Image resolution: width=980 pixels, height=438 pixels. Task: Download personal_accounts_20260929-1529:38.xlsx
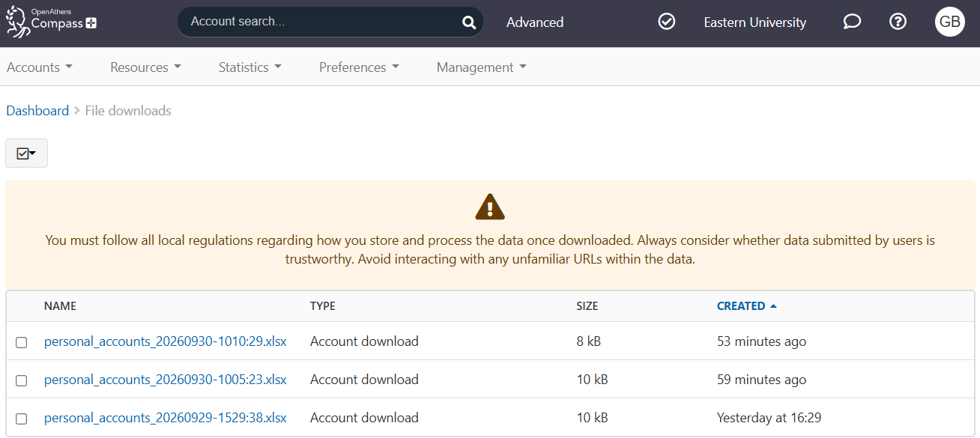(x=165, y=418)
